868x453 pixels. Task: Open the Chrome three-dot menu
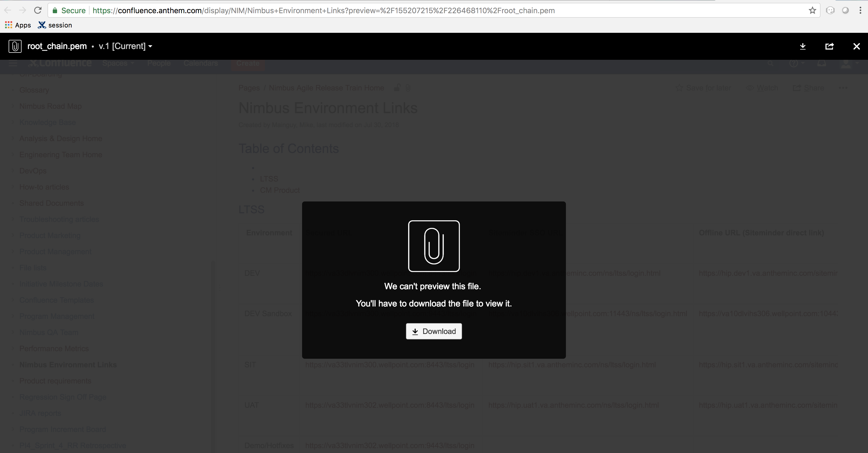pyautogui.click(x=860, y=11)
